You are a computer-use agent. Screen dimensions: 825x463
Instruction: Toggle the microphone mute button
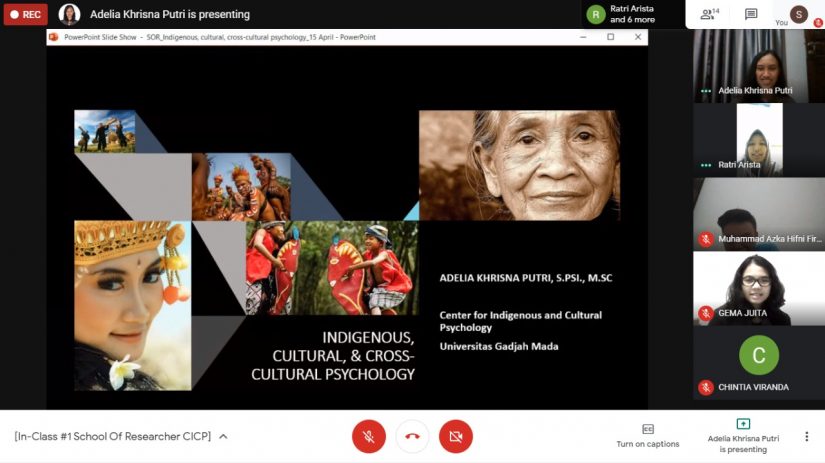point(368,436)
